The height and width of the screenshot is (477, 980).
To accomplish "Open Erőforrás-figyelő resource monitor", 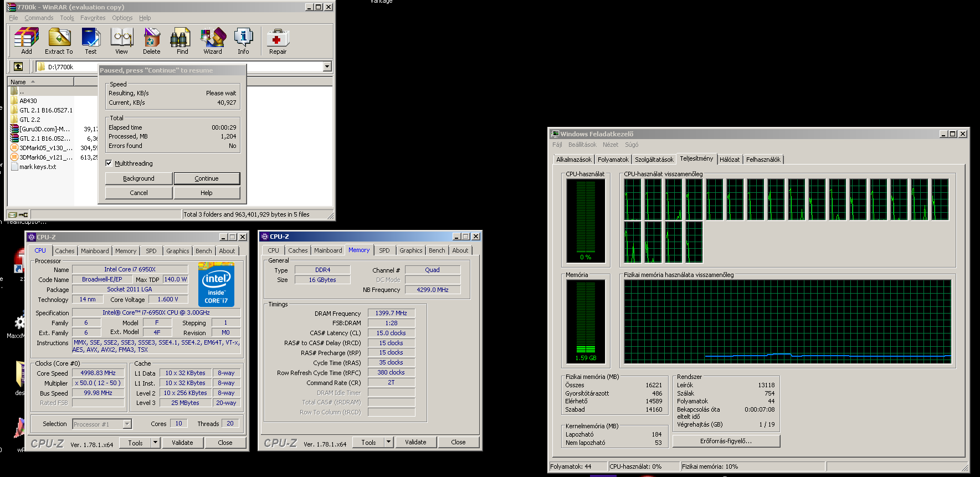I will (726, 441).
